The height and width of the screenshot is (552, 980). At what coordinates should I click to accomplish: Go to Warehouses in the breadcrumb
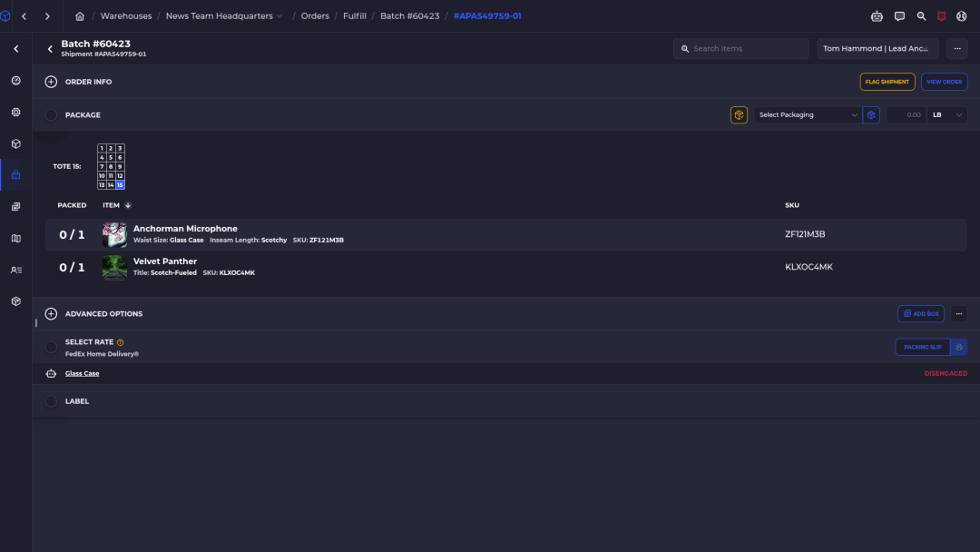[x=126, y=16]
